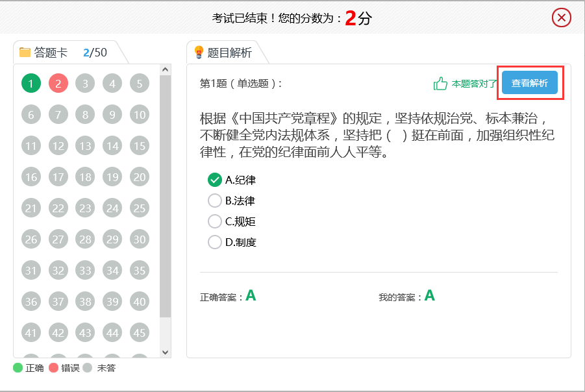
Task: Click the answer card scroll-down arrow
Action: [166, 352]
